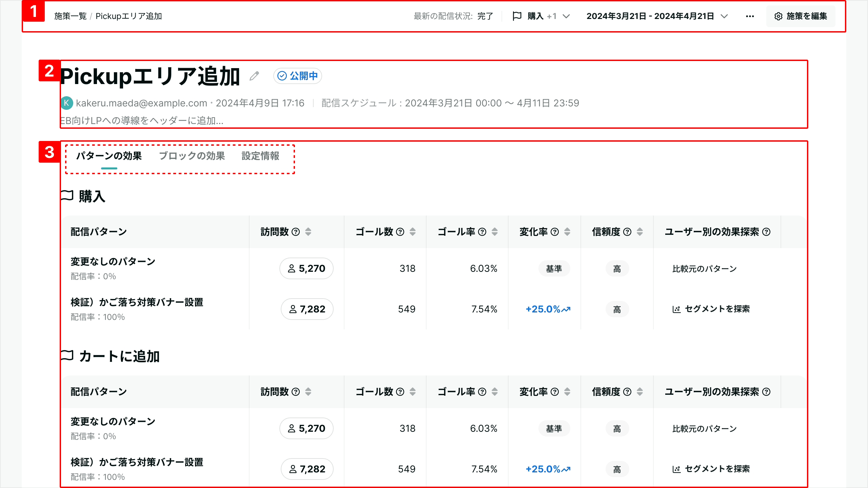
Task: Sort by ゴール率 in 購入 table
Action: click(495, 232)
